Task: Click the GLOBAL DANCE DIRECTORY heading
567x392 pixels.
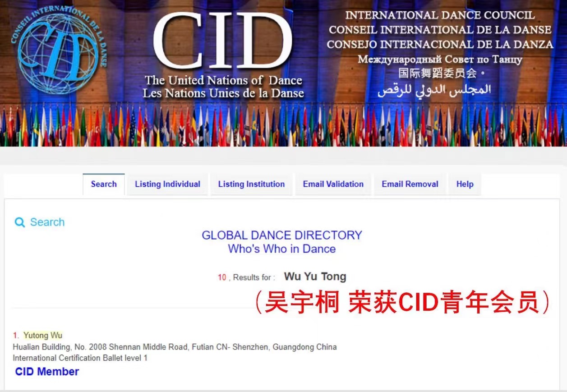Action: [281, 235]
